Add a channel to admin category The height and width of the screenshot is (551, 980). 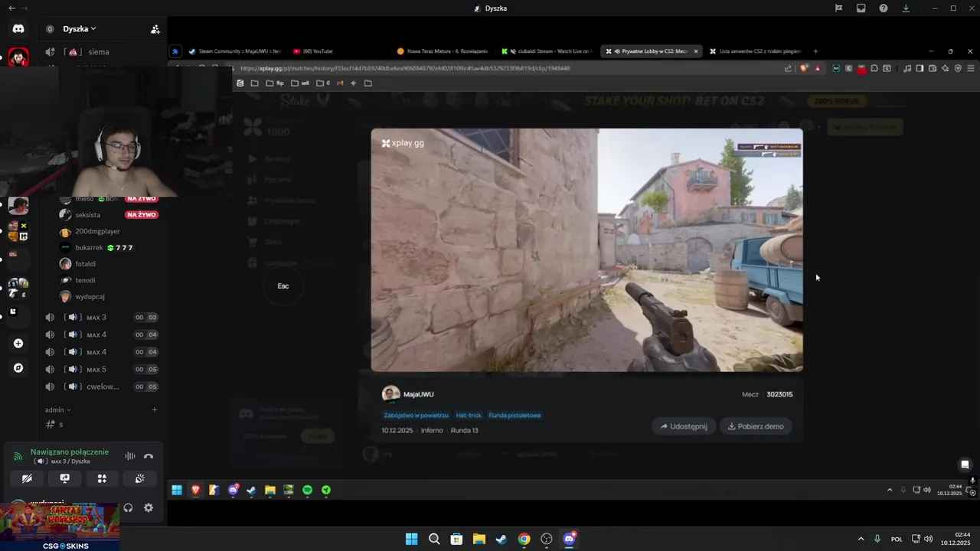pyautogui.click(x=155, y=410)
